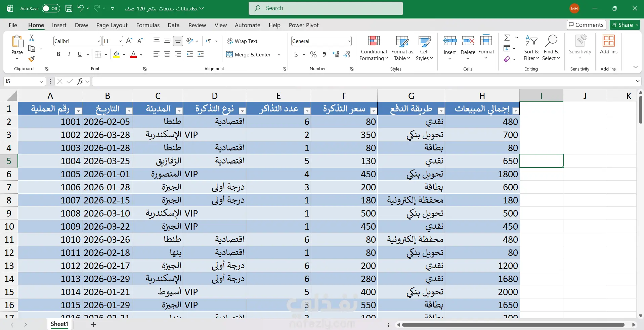The width and height of the screenshot is (644, 330).
Task: Toggle Bold formatting
Action: pyautogui.click(x=58, y=54)
